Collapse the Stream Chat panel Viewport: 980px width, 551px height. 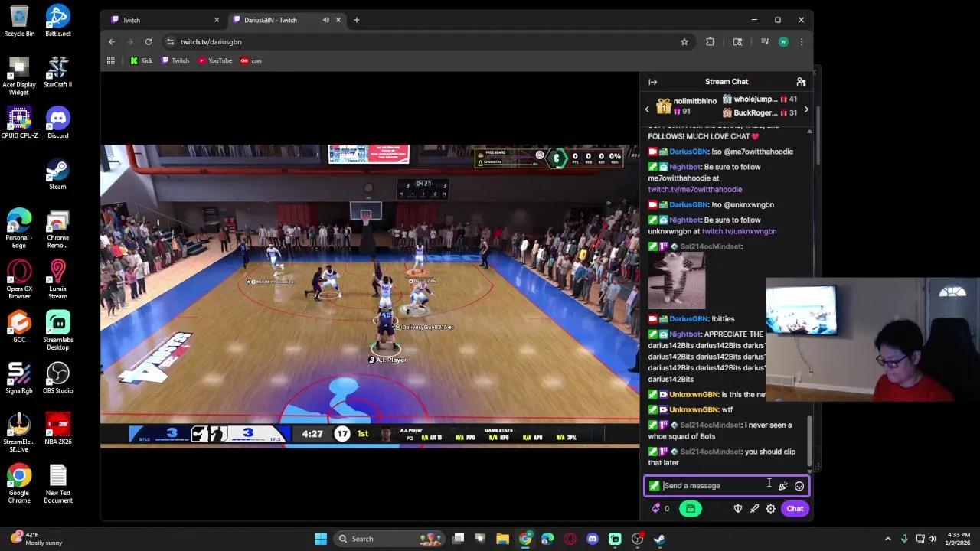[x=652, y=82]
